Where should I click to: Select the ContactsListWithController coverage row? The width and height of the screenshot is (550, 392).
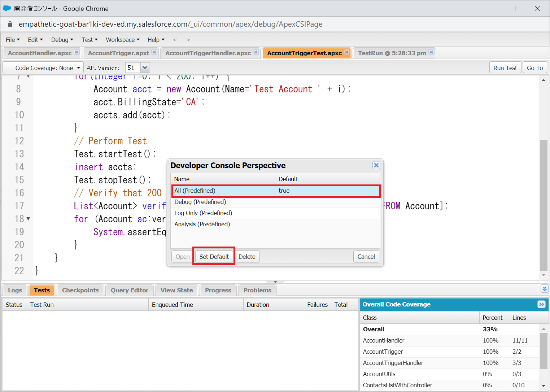(x=450, y=385)
